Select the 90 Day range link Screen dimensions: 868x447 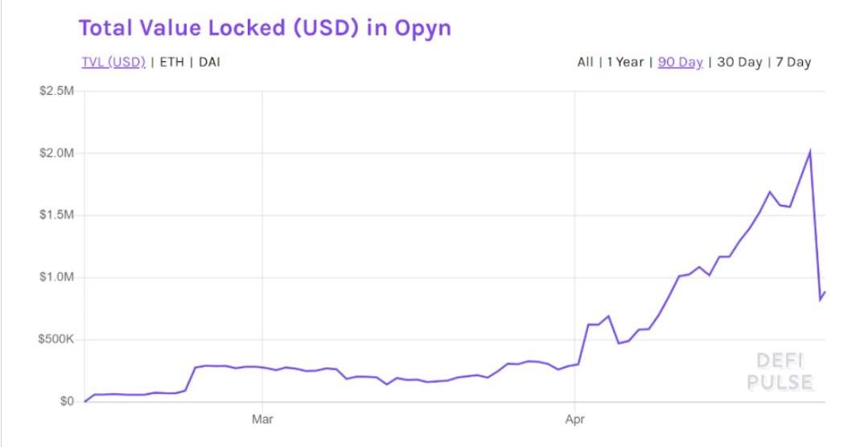coord(680,63)
